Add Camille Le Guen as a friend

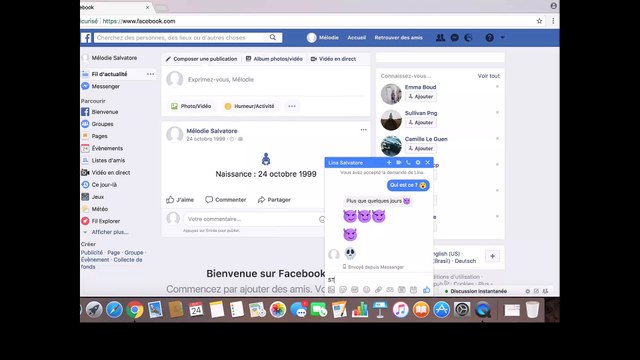[x=420, y=149]
